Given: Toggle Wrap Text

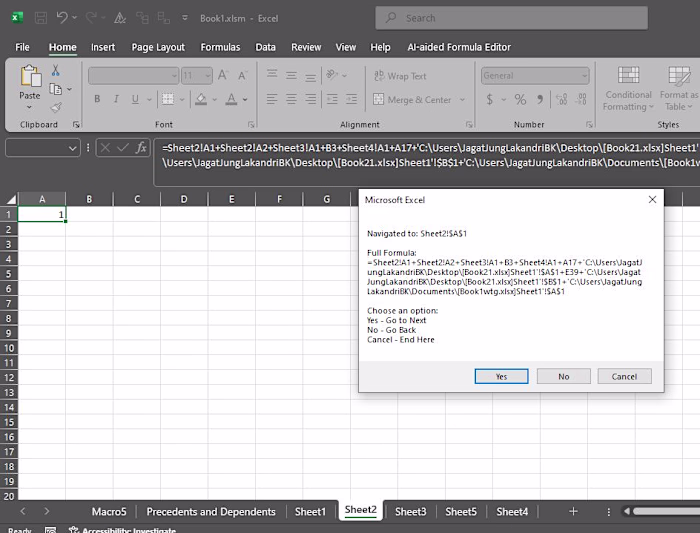Looking at the screenshot, I should coord(400,76).
